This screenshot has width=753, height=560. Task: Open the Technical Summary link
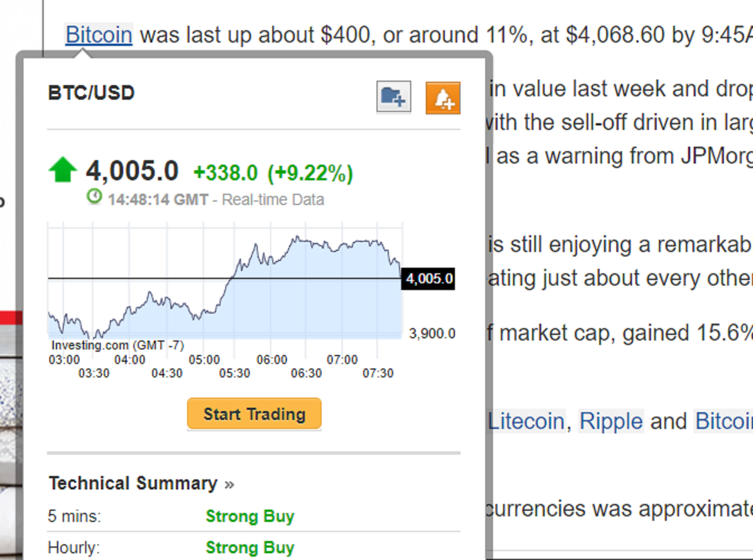coord(133,483)
